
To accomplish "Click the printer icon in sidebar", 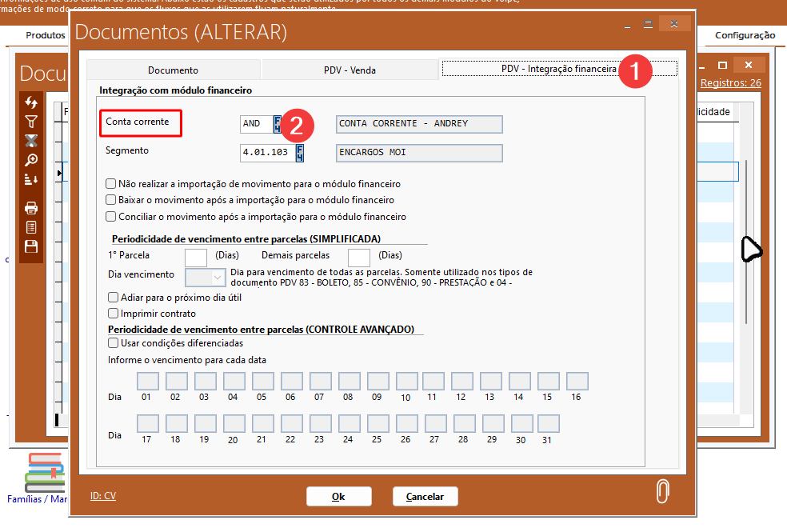I will click(31, 208).
